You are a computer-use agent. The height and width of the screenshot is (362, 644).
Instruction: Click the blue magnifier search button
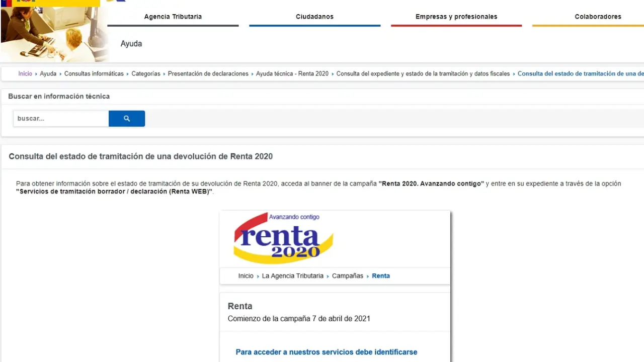pos(127,119)
